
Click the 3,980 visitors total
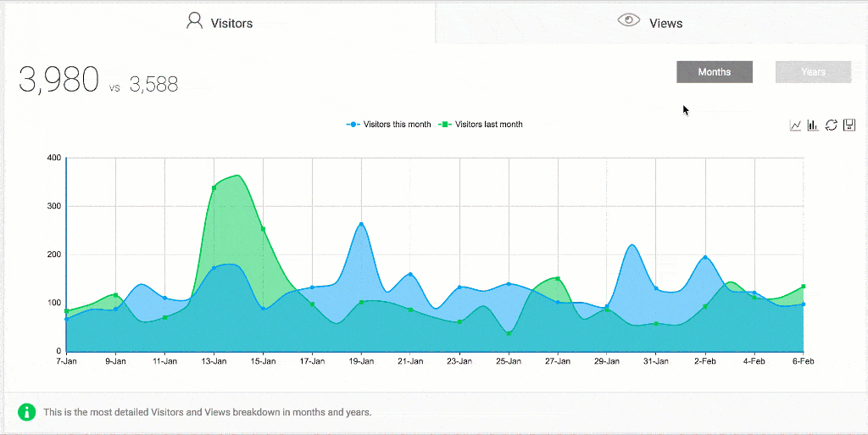pyautogui.click(x=58, y=81)
